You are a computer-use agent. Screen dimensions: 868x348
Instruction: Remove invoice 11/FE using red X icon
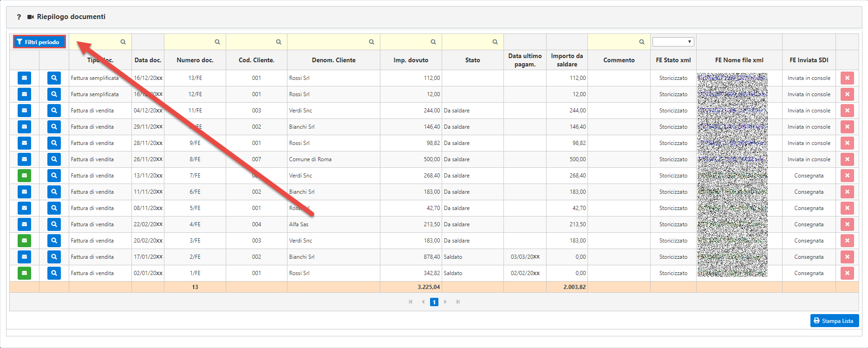click(847, 111)
